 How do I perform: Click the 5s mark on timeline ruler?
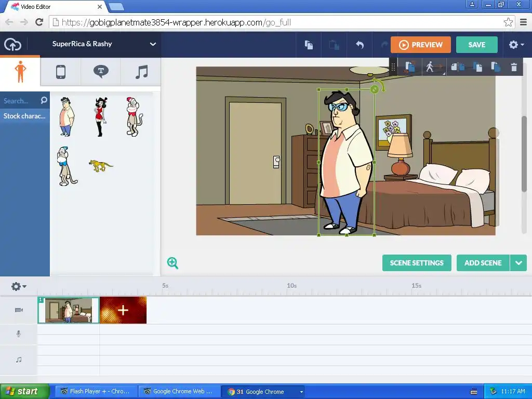(x=165, y=286)
